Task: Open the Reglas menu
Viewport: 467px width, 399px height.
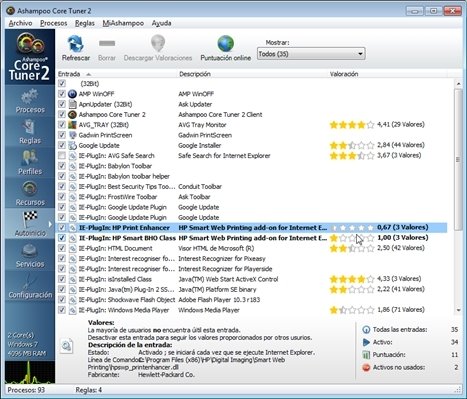Action: 85,23
